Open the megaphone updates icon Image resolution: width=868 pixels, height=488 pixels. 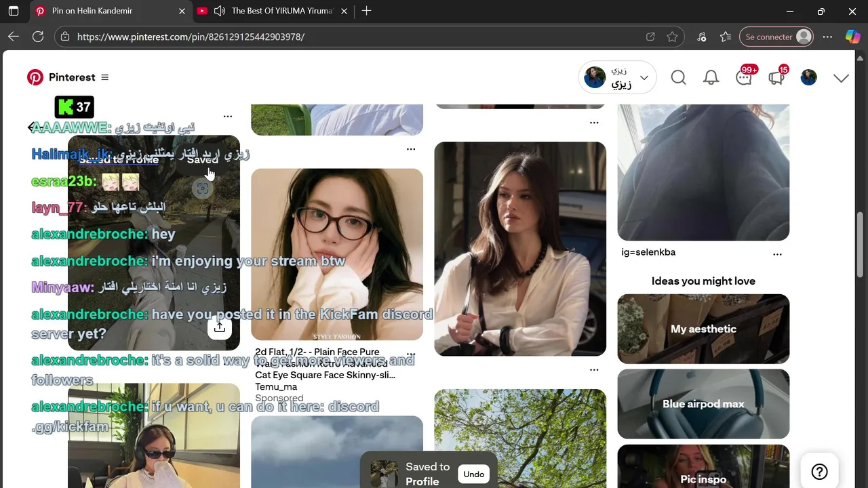776,77
